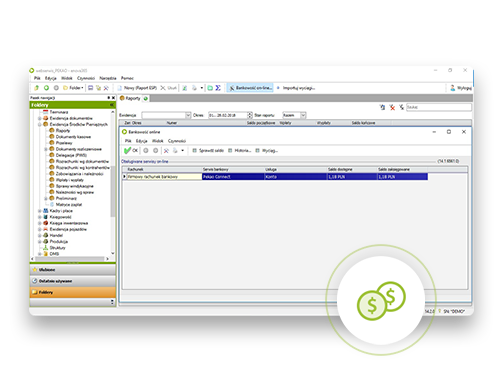
Task: Click the Wyloguj user icon
Action: point(453,88)
